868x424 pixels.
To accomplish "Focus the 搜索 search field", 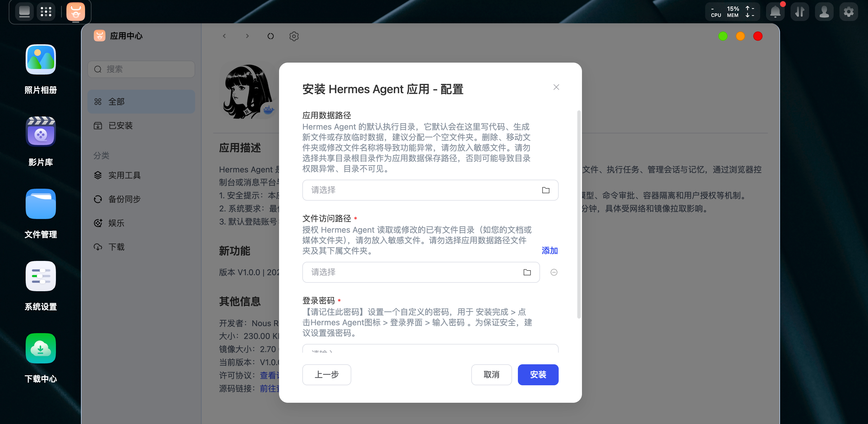I will pos(142,69).
